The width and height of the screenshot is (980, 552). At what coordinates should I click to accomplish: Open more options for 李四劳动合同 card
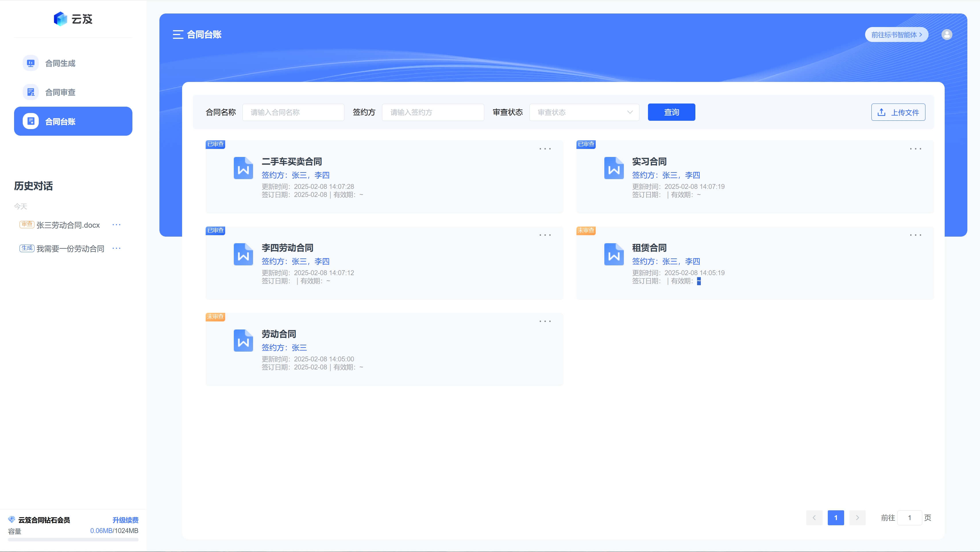[545, 235]
